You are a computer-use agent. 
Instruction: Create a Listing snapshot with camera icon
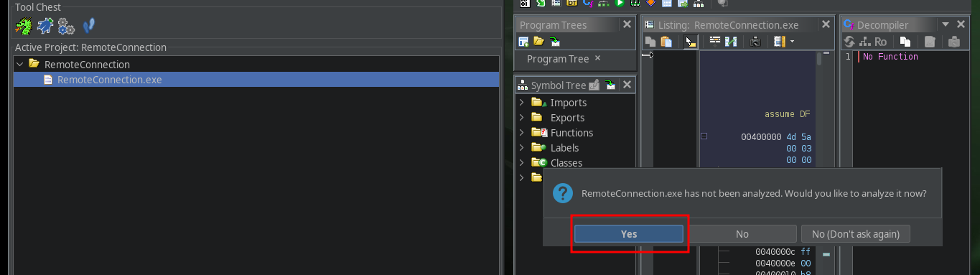tap(755, 42)
